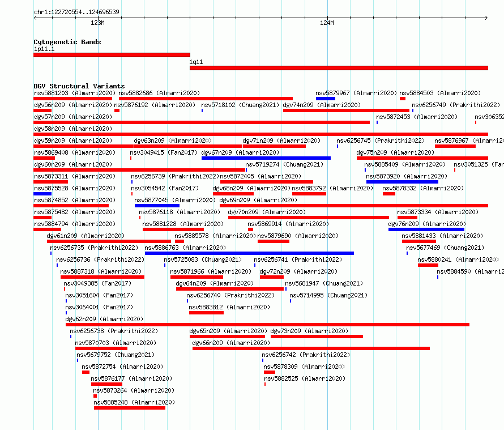Select nsv5872453 (Almarri2020) variant
This screenshot has width=504, height=430.
[377, 122]
